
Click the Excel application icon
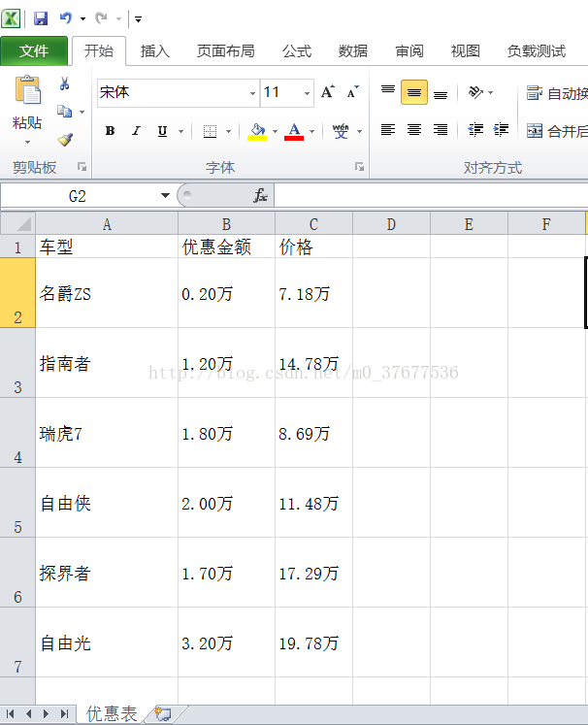click(10, 18)
